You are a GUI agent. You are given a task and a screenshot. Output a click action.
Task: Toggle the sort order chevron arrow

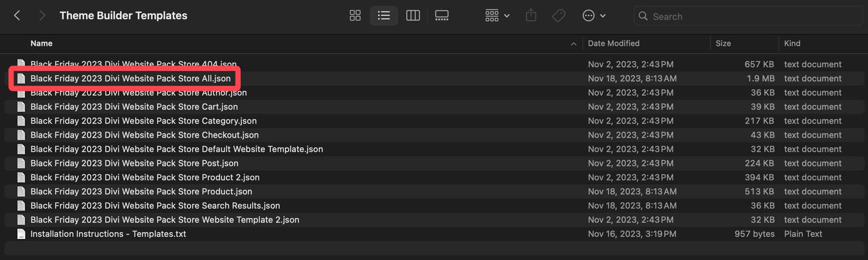click(x=573, y=44)
